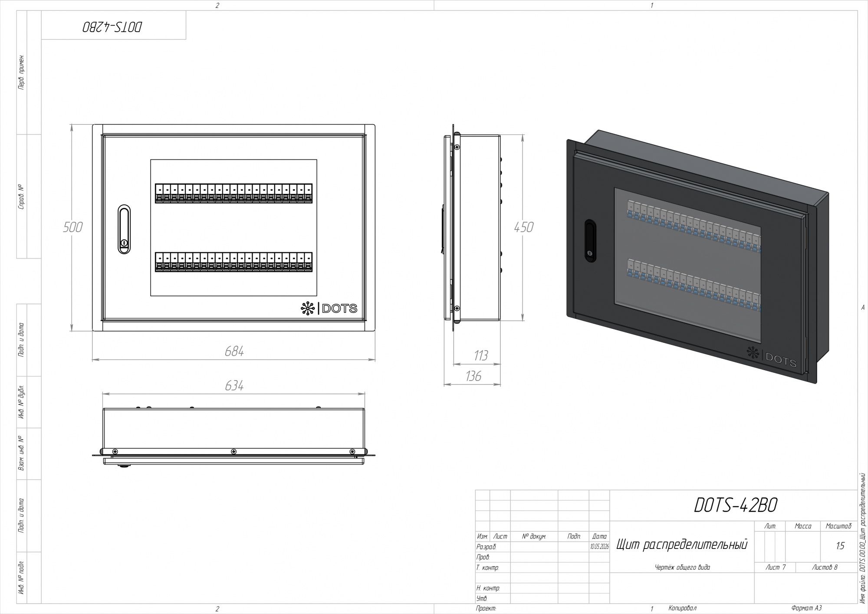Select the "Разраб." row label
Viewport: 868px width, 614px height.
click(486, 547)
